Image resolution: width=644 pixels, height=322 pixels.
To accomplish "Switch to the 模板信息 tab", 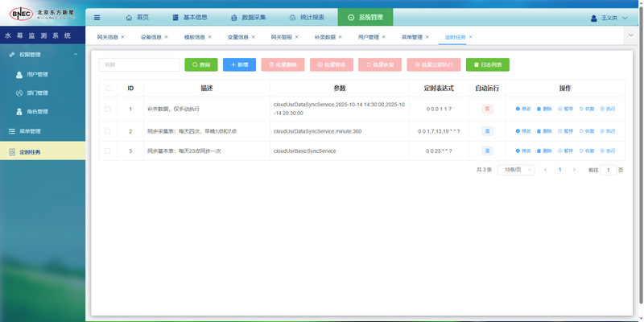I will 195,37.
